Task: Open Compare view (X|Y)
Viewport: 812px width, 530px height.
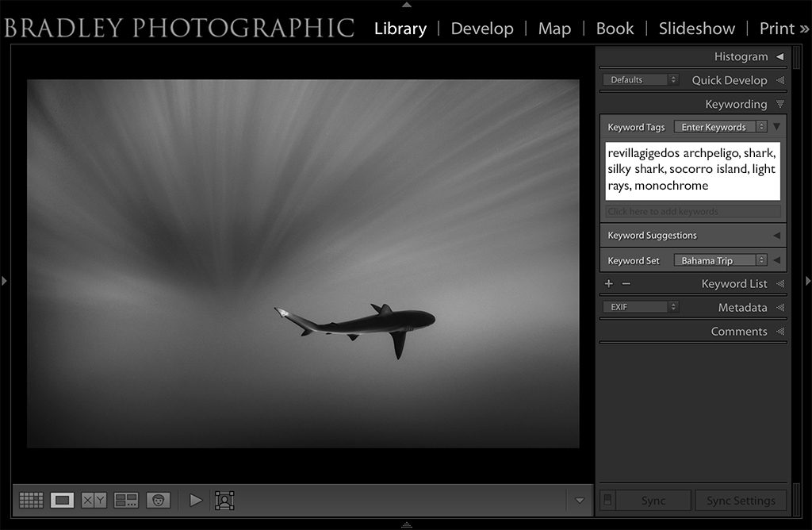Action: tap(94, 500)
